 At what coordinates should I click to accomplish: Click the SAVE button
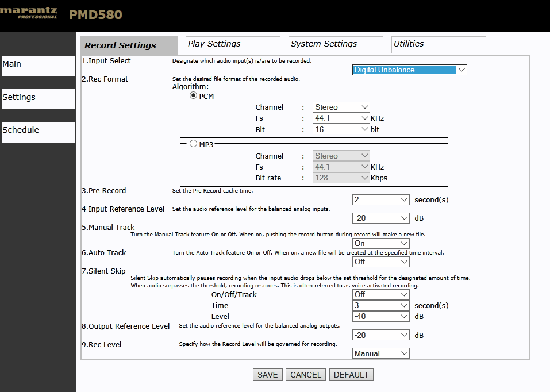[267, 374]
